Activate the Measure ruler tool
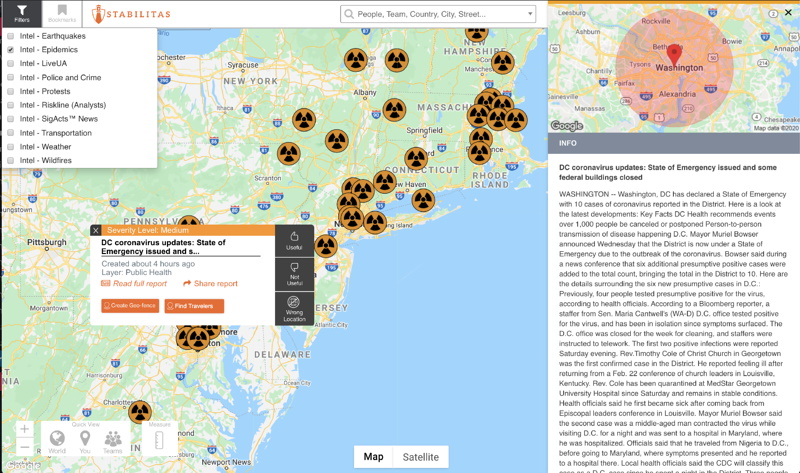The width and height of the screenshot is (800, 473). (159, 439)
